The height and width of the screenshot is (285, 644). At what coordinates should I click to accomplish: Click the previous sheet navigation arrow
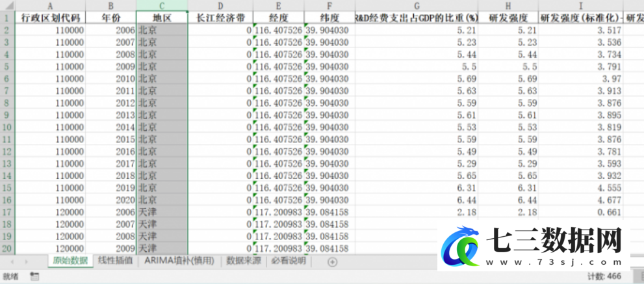(12, 262)
